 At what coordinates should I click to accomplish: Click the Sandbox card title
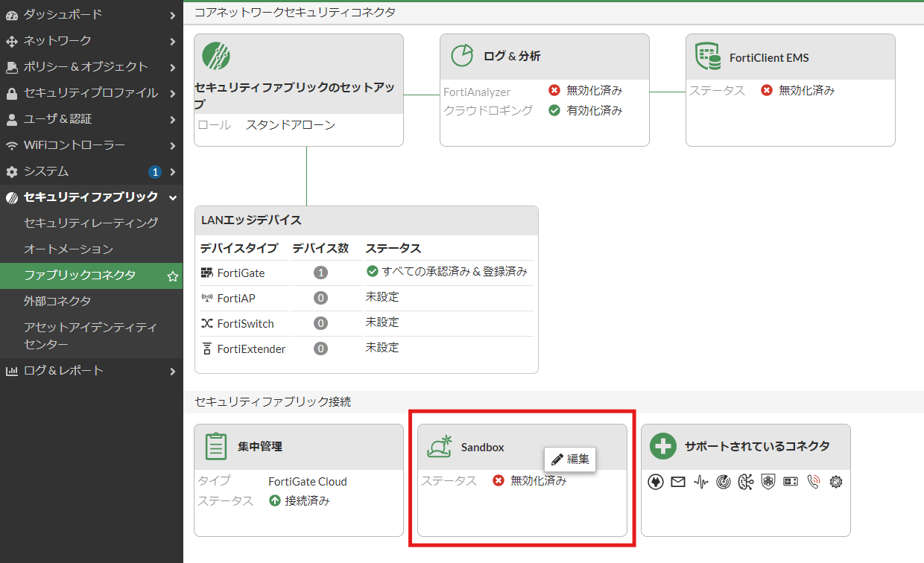(x=483, y=448)
